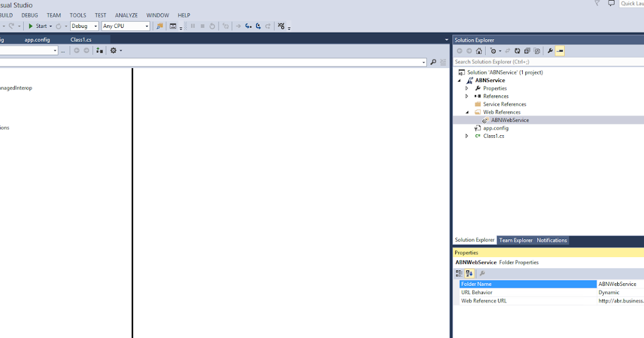This screenshot has width=644, height=338.
Task: Click the document tab overflow dropdown arrow
Action: [x=447, y=40]
